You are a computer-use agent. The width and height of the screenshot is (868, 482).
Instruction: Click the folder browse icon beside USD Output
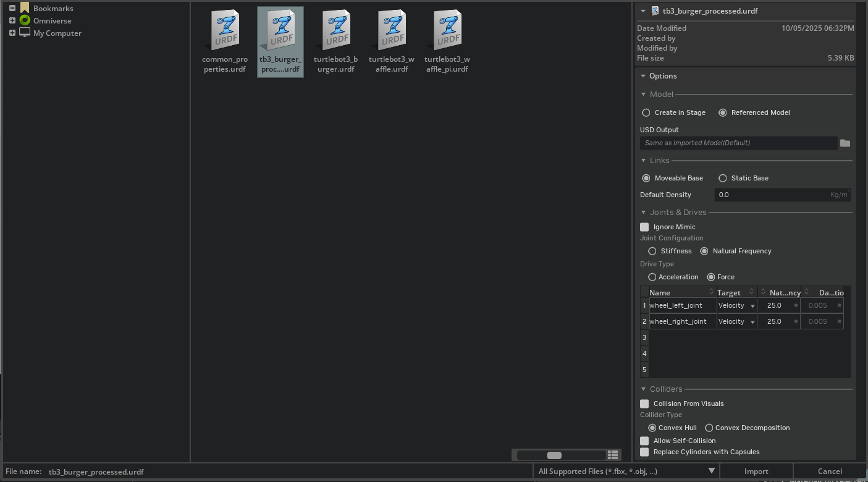coord(845,143)
